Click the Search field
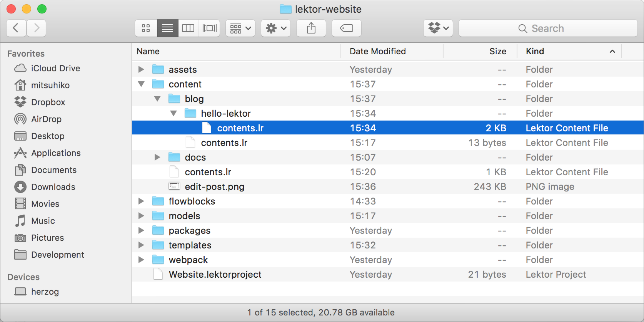Screen dimensions: 644x322 coord(548,28)
